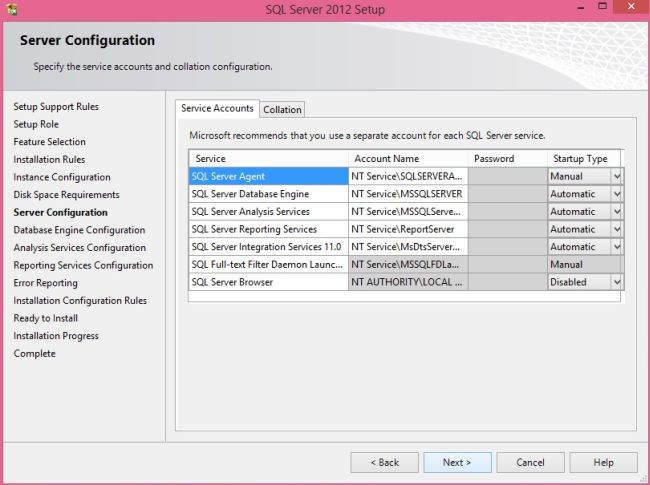The width and height of the screenshot is (650, 485).
Task: Select SQL Full-text Filter Daemon Launcher cell
Action: click(x=269, y=264)
